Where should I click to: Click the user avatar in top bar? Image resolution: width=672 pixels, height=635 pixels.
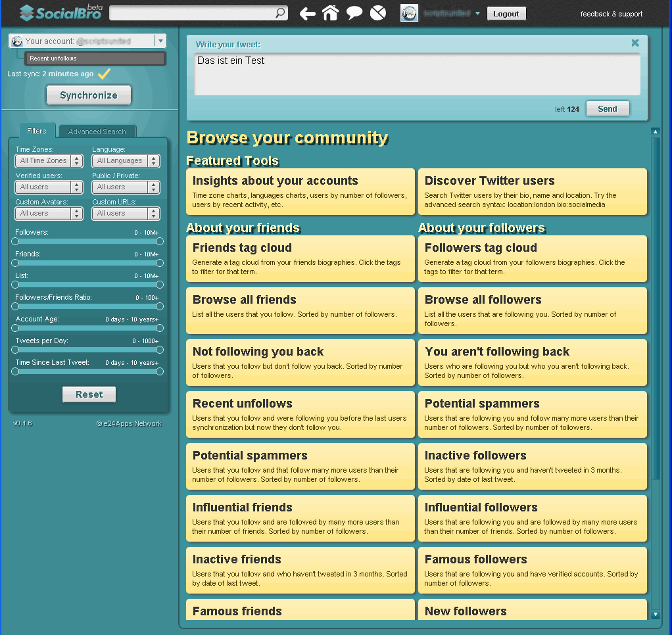(409, 13)
